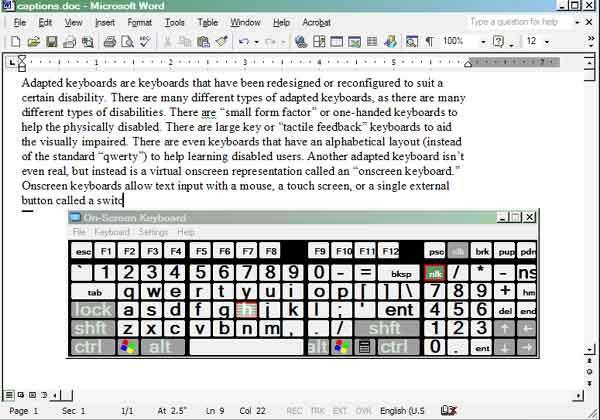Click the E-mail toolbar icon
Viewport: 600px width, 420px height.
(69, 41)
